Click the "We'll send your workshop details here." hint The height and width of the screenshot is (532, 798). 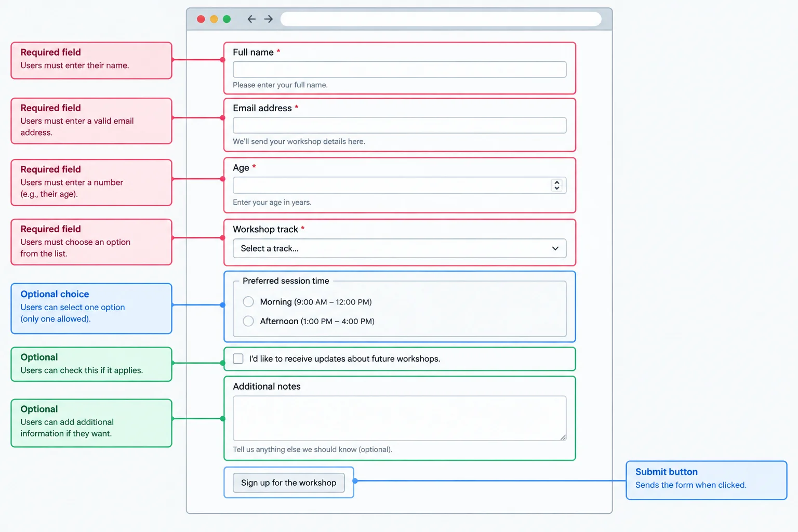299,141
